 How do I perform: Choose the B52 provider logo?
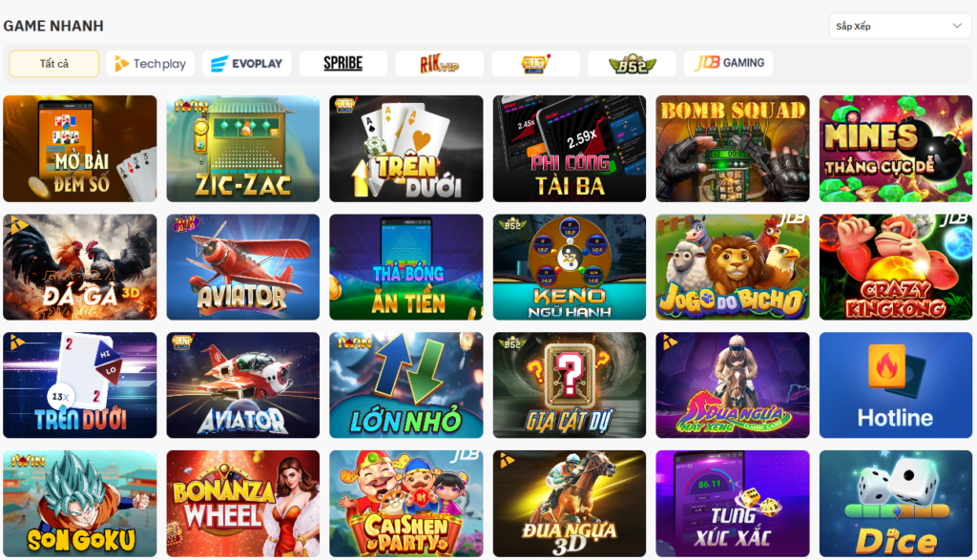(x=632, y=64)
